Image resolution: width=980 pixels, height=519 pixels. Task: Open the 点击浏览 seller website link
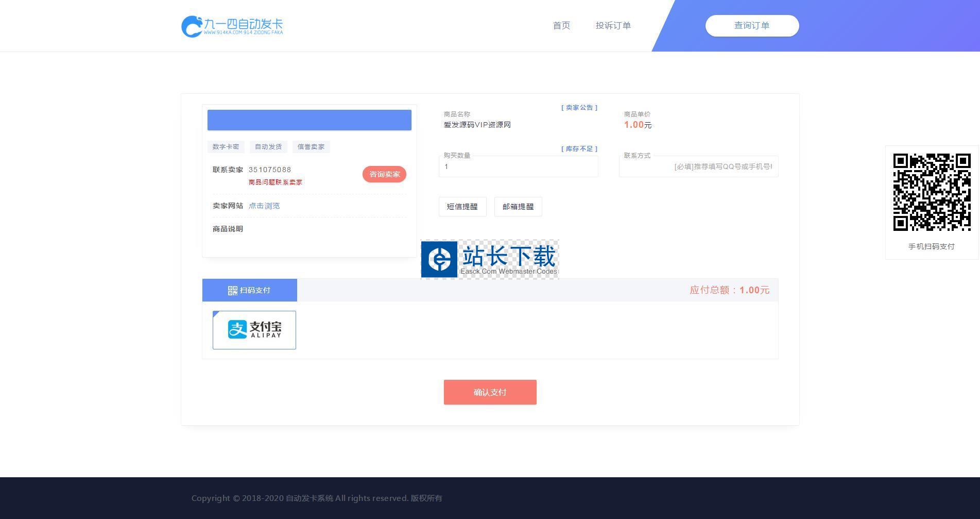coord(264,206)
